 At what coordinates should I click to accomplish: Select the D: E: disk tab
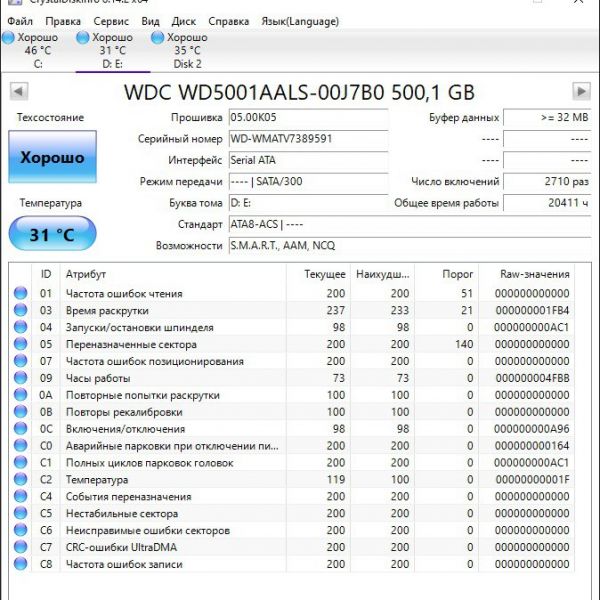coord(112,51)
